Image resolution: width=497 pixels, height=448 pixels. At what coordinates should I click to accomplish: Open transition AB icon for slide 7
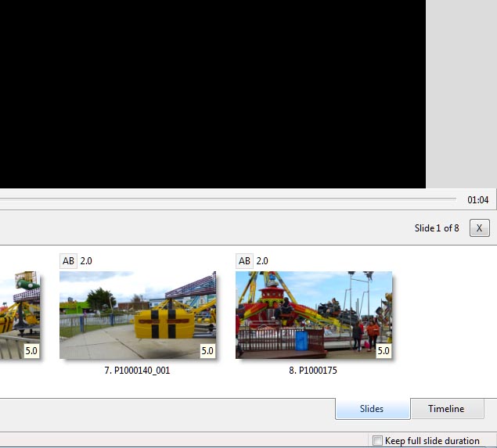pos(68,261)
